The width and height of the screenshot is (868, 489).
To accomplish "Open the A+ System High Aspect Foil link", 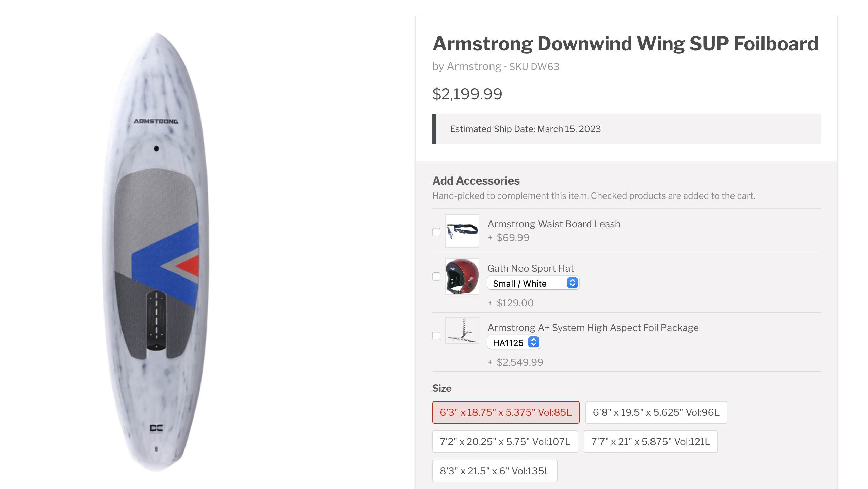I will coord(593,328).
